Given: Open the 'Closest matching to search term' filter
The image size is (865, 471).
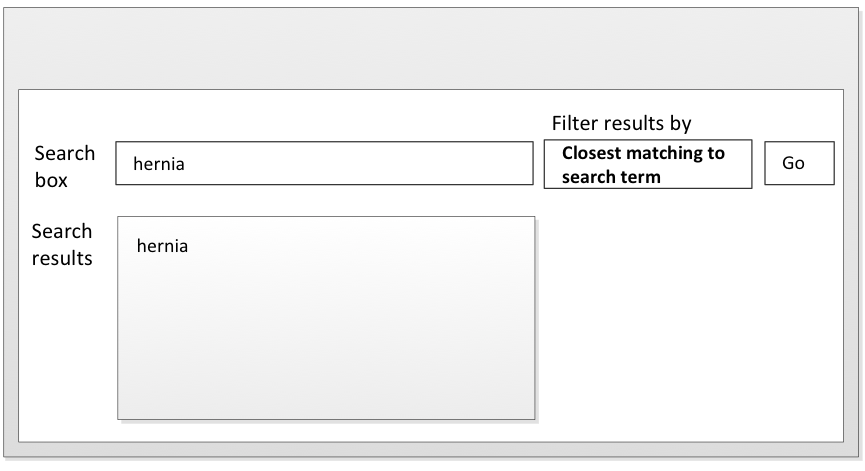Looking at the screenshot, I should click(x=648, y=164).
